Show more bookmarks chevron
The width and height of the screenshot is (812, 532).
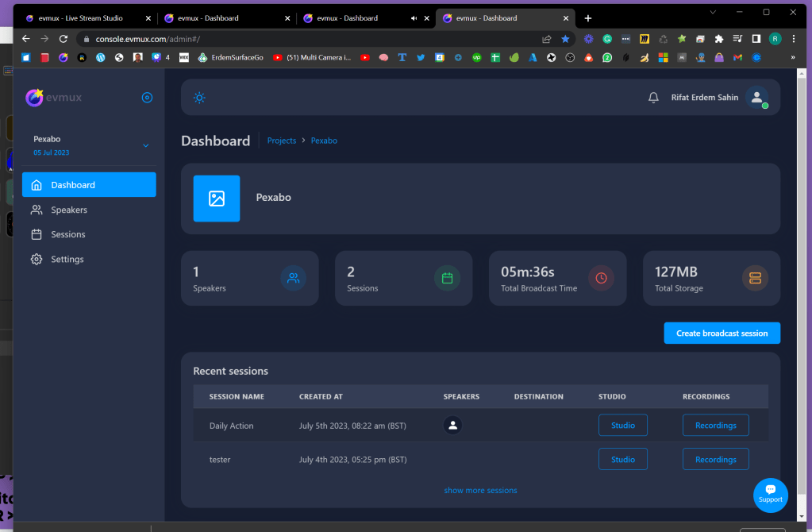(793, 57)
